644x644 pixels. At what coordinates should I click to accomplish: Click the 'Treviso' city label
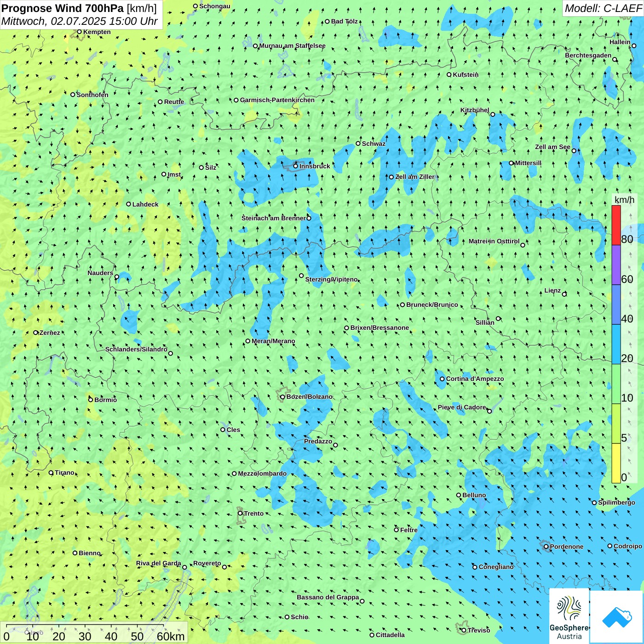[479, 630]
